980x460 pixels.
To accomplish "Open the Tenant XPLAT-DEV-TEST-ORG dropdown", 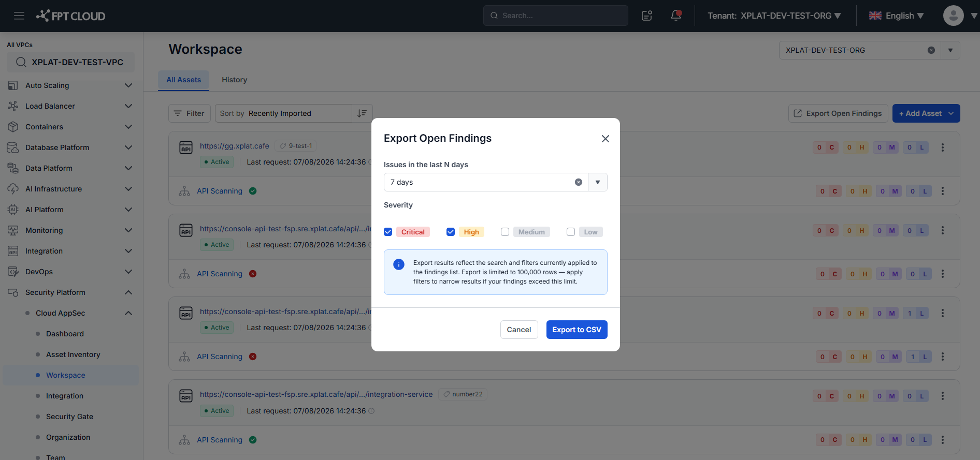I will pos(774,16).
